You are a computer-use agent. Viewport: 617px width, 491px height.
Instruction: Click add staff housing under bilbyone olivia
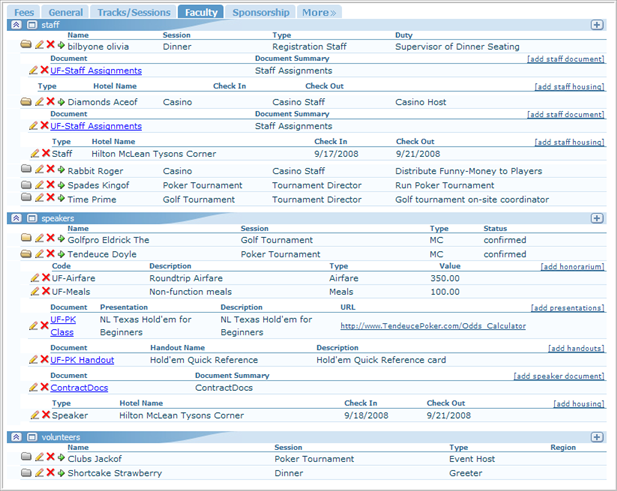click(x=569, y=87)
